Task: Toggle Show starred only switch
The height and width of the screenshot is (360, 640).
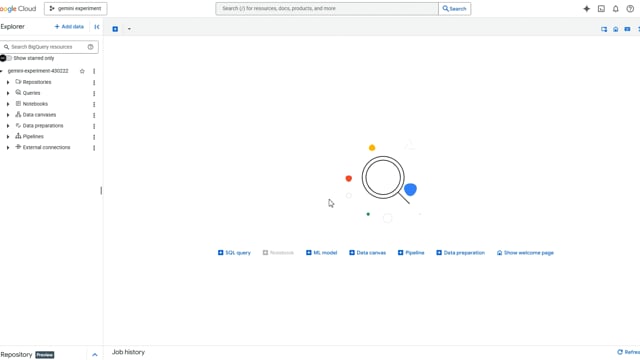Action: click(6, 58)
